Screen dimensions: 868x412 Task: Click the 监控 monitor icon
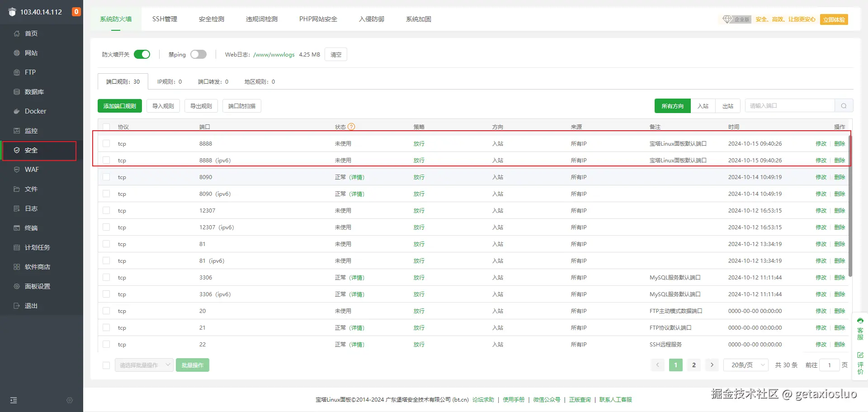tap(17, 131)
